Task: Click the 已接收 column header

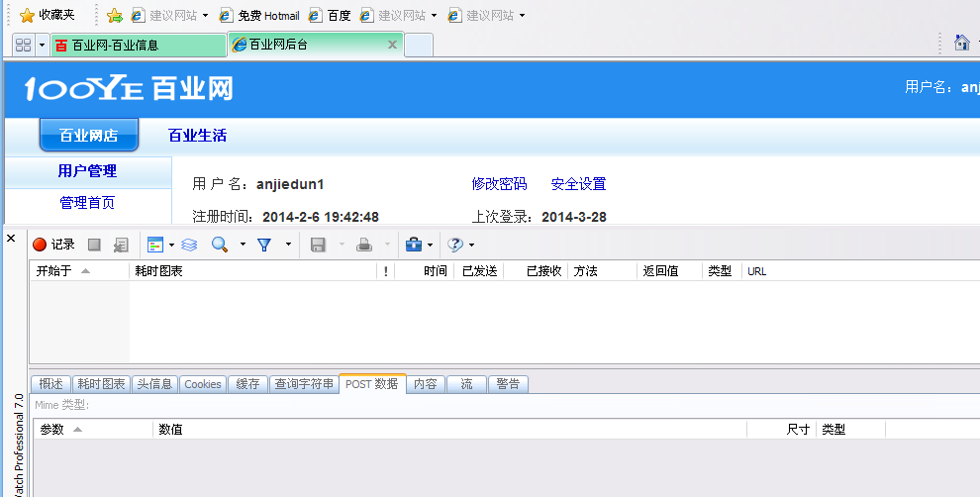Action: [537, 270]
